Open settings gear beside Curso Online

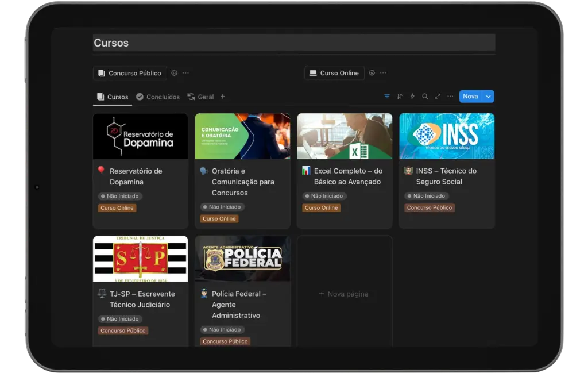point(372,73)
